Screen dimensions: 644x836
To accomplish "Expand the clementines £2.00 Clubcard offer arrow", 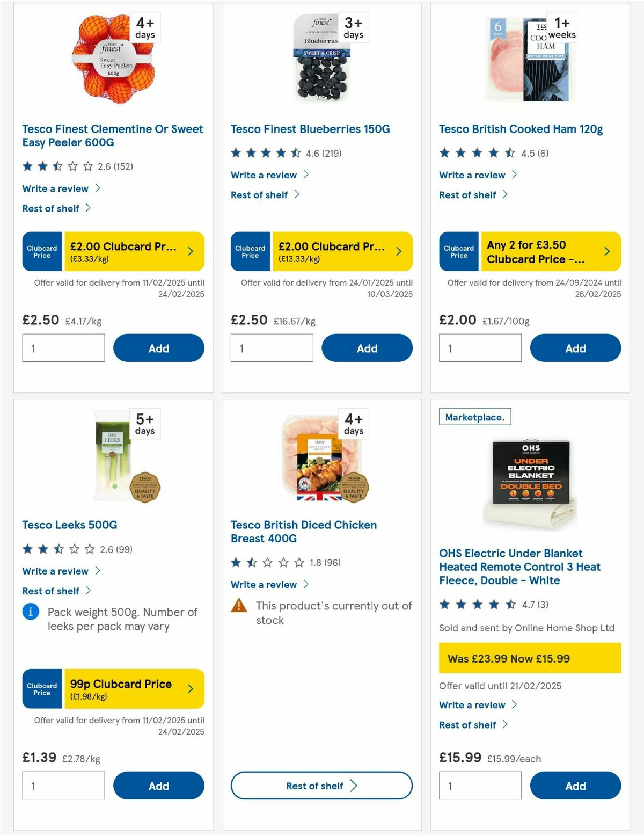I will point(192,251).
